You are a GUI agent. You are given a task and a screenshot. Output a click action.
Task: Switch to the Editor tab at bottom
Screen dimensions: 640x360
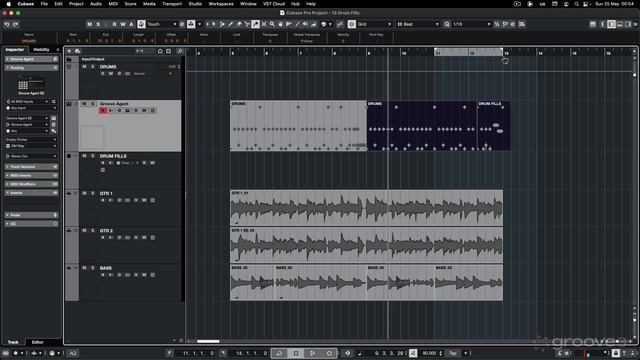point(38,342)
